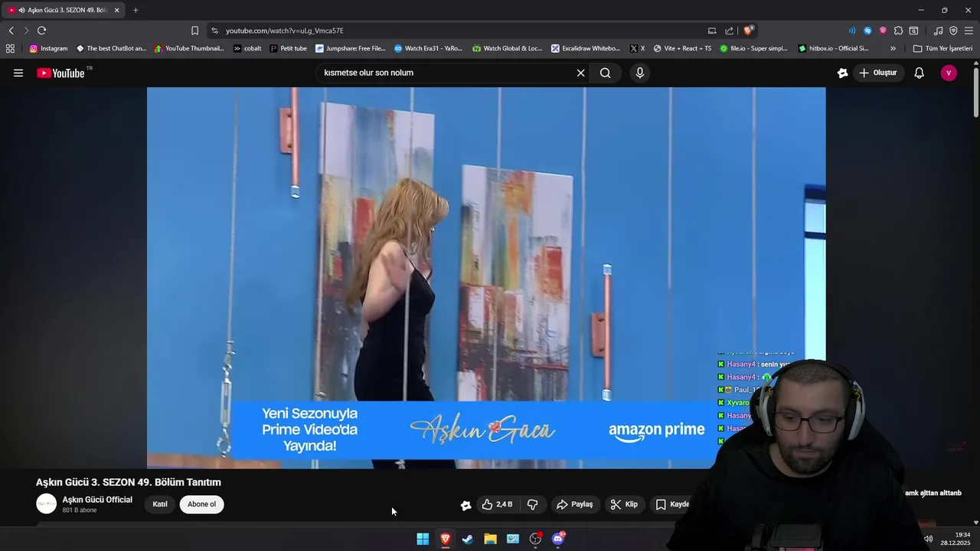Screen dimensions: 980x551
Task: Save video with the Kaydet button
Action: point(672,504)
